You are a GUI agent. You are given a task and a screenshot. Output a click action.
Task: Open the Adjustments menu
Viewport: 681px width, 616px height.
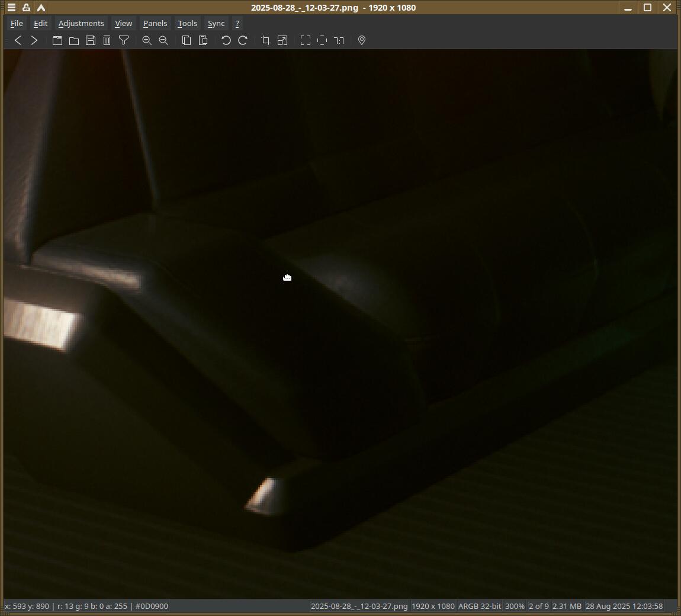coord(81,24)
